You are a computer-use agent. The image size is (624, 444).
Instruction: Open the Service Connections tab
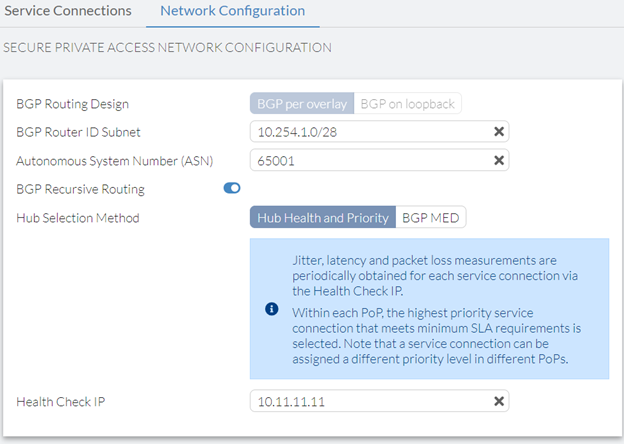pyautogui.click(x=67, y=11)
